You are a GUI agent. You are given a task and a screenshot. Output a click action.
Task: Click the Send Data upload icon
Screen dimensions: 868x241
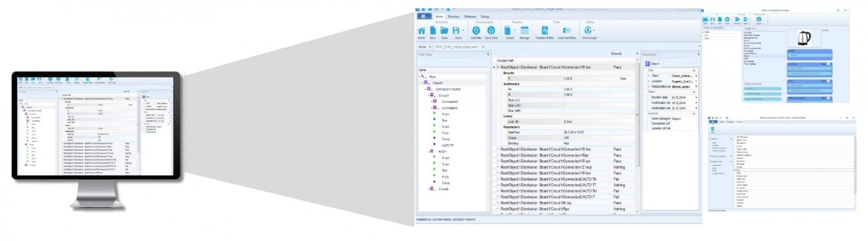[491, 30]
